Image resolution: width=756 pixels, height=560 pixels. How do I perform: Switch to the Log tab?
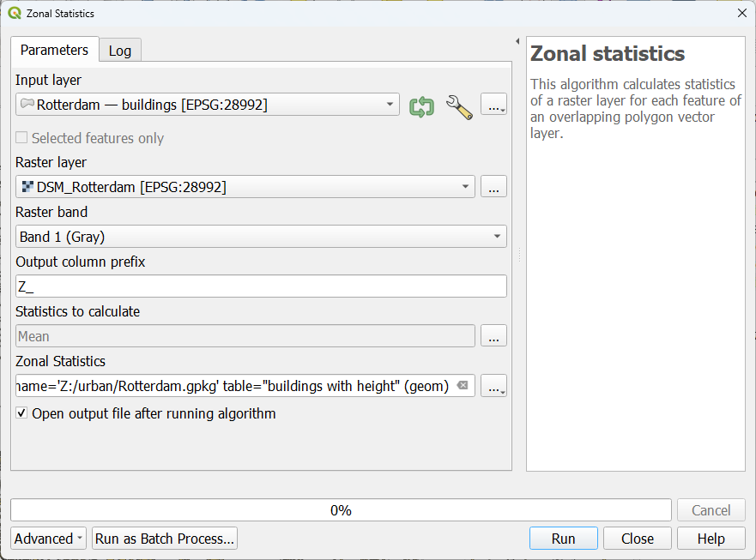[120, 51]
